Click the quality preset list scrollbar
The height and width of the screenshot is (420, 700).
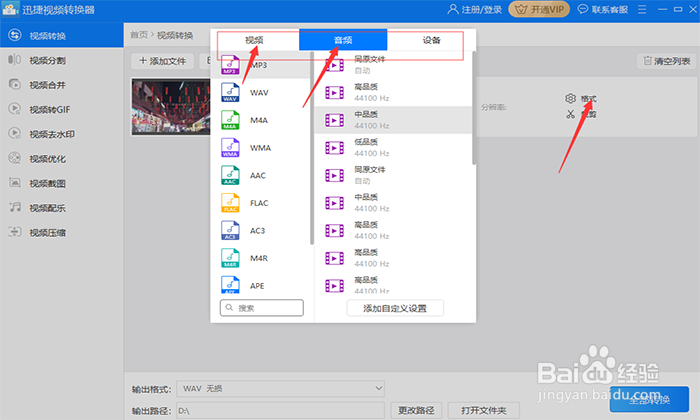point(474,108)
